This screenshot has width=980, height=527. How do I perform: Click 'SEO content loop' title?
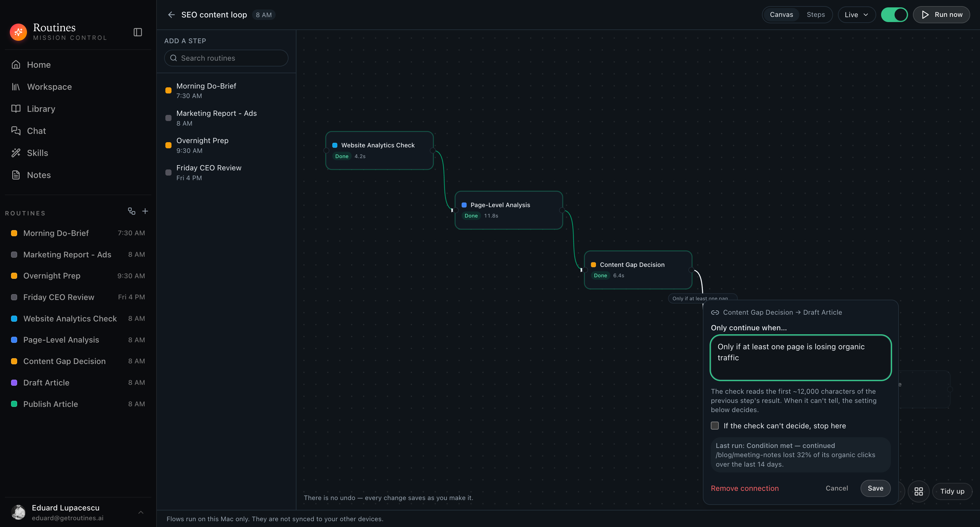coord(214,15)
